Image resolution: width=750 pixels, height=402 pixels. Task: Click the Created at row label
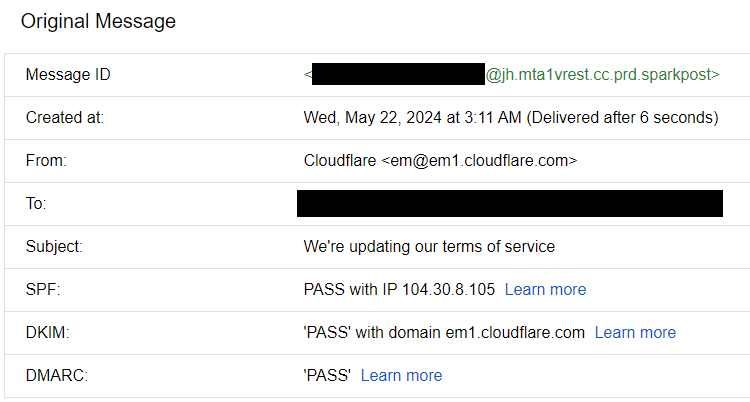click(x=65, y=118)
